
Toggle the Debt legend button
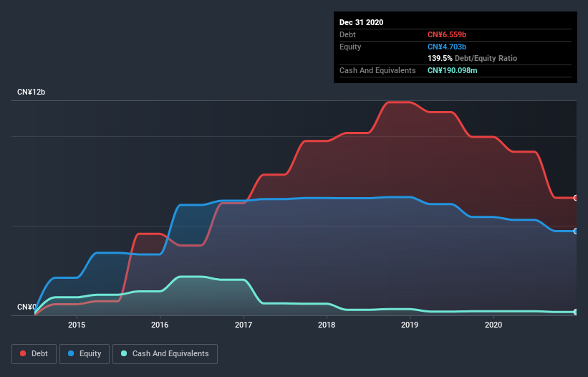click(x=34, y=354)
